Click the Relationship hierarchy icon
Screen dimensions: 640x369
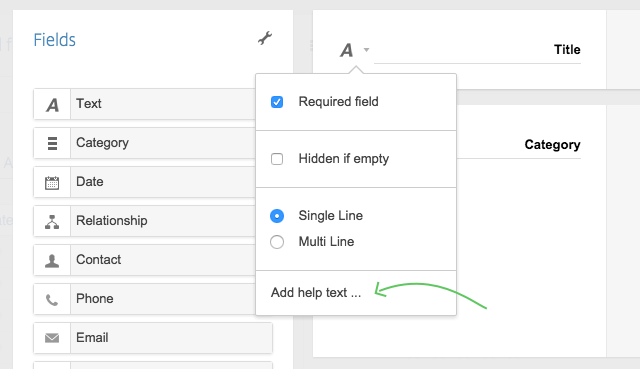tap(52, 222)
